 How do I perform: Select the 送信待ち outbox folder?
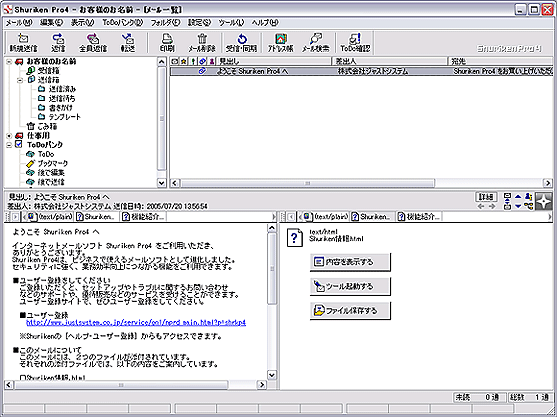pyautogui.click(x=57, y=98)
